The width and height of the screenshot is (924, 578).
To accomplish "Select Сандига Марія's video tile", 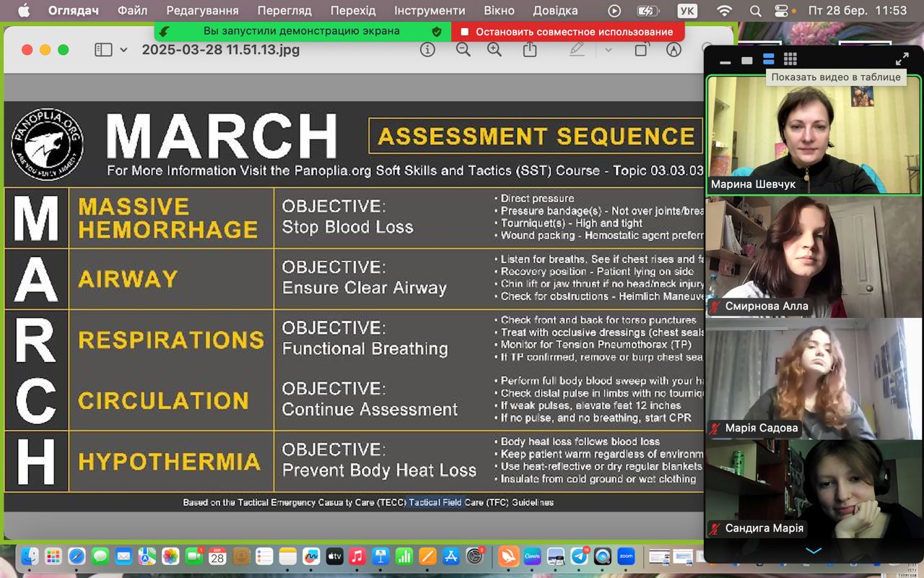I will coord(814,489).
